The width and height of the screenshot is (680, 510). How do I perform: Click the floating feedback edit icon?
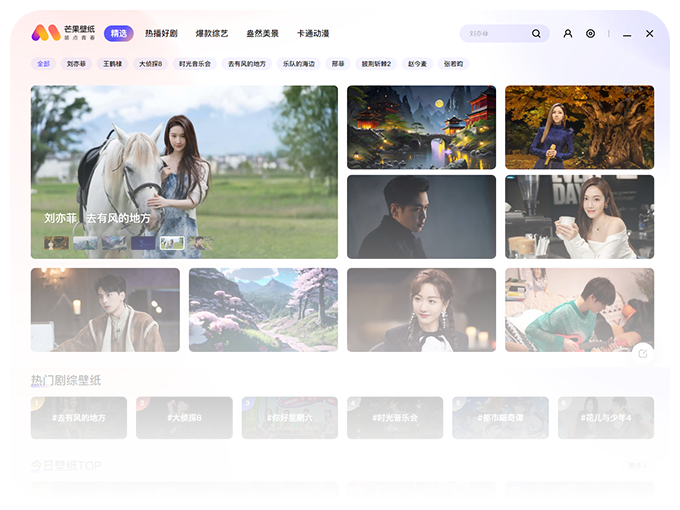pyautogui.click(x=642, y=352)
